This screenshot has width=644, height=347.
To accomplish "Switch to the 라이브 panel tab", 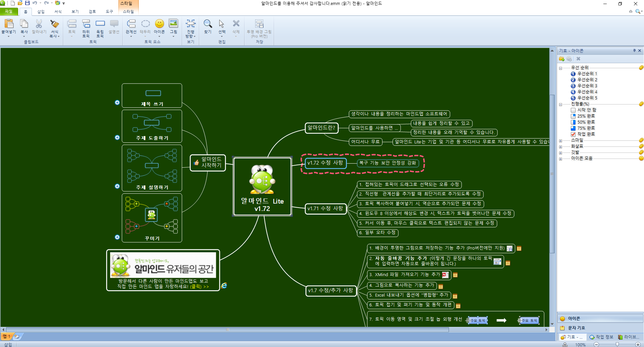I will tap(629, 337).
